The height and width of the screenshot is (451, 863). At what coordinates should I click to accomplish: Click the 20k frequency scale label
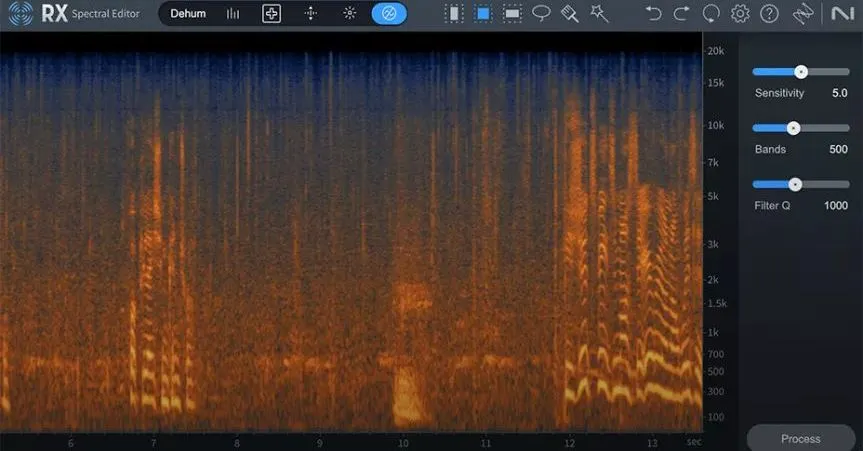(x=715, y=51)
